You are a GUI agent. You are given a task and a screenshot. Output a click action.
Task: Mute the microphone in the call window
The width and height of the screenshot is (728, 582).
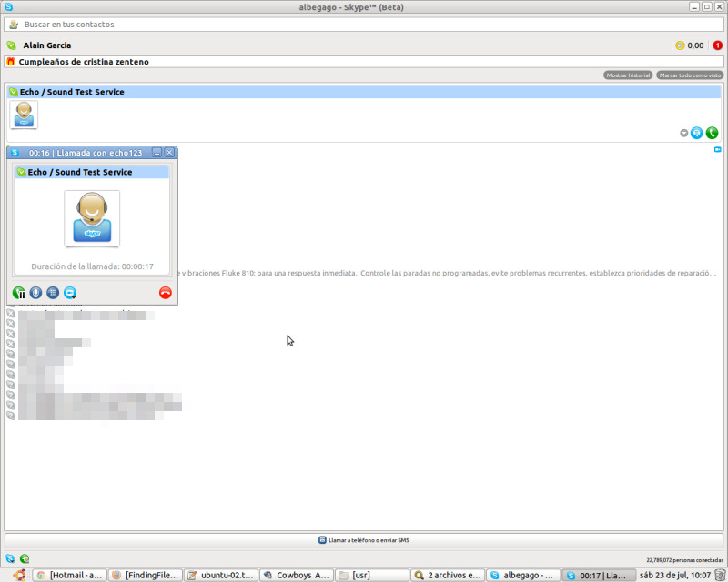(x=35, y=293)
